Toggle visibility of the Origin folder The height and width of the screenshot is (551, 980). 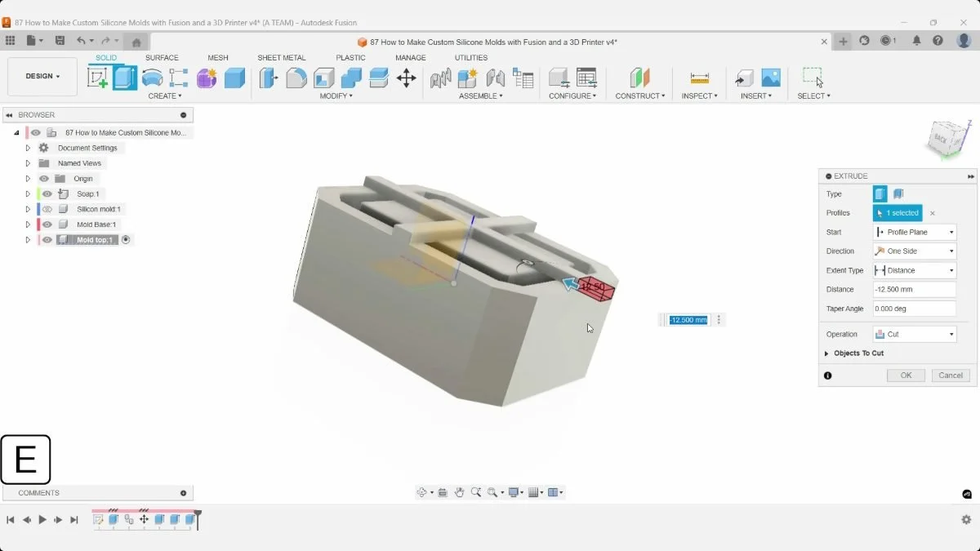[x=44, y=179]
